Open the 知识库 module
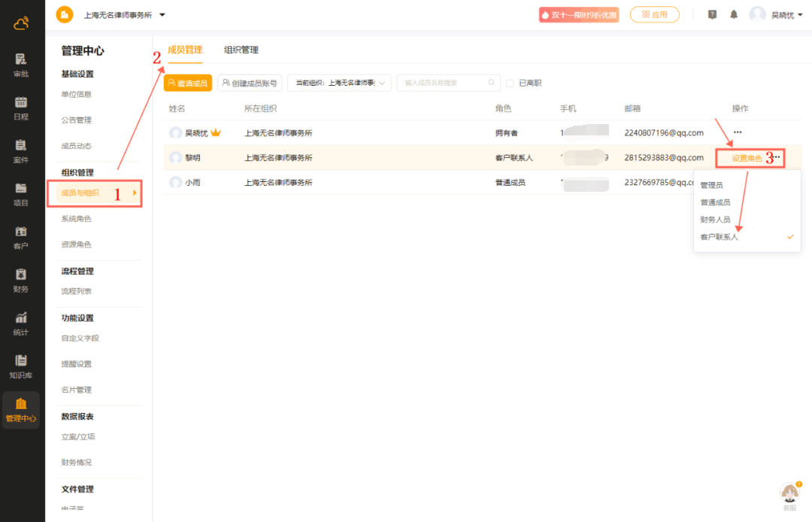 (21, 366)
